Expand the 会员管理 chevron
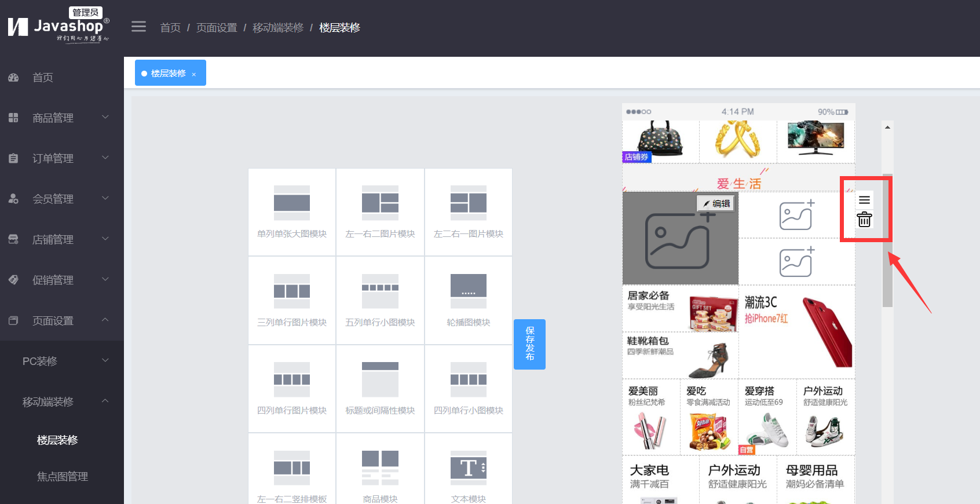Image resolution: width=980 pixels, height=504 pixels. [105, 198]
